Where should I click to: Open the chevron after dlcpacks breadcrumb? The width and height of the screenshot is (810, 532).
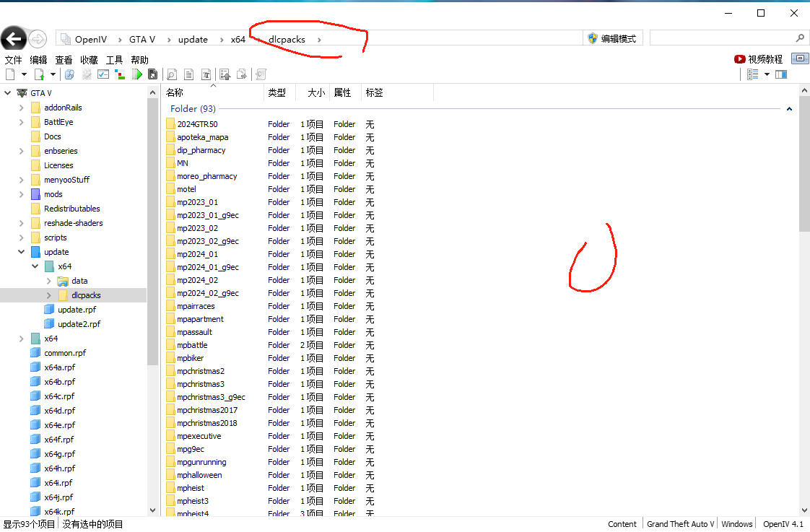click(x=319, y=40)
